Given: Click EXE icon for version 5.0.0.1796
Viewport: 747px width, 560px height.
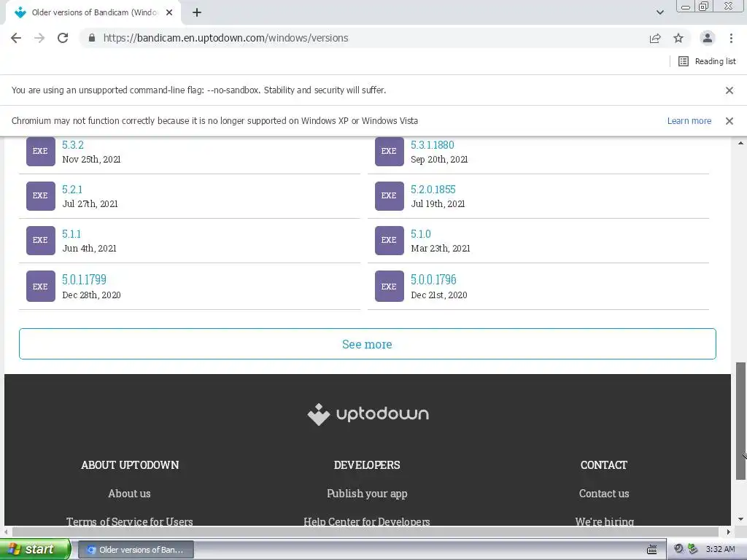Looking at the screenshot, I should click(x=390, y=287).
